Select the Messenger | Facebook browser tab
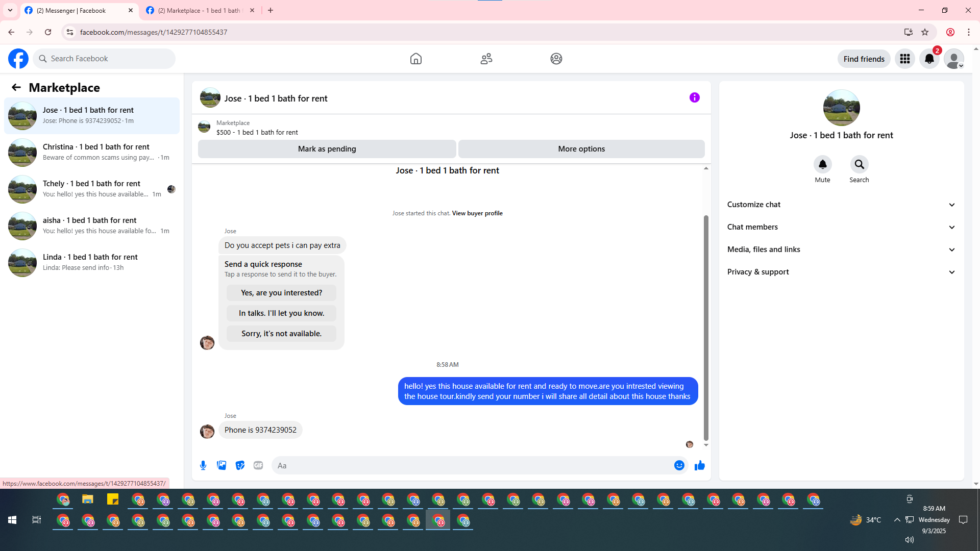Screen dimensions: 980x551 click(71, 10)
